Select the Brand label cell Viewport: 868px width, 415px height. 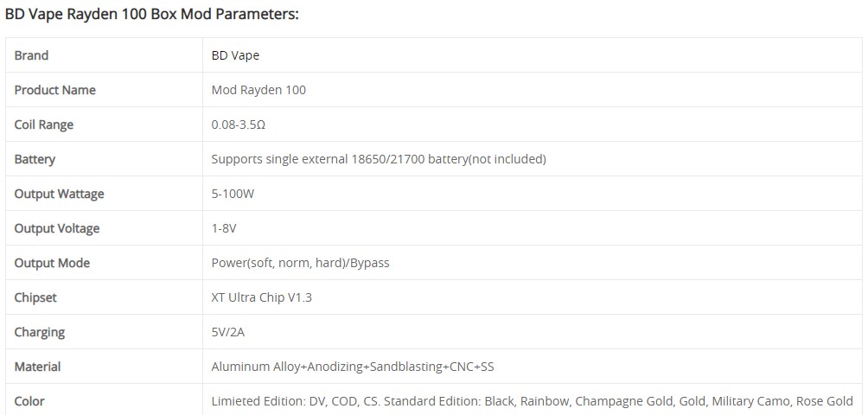point(104,55)
